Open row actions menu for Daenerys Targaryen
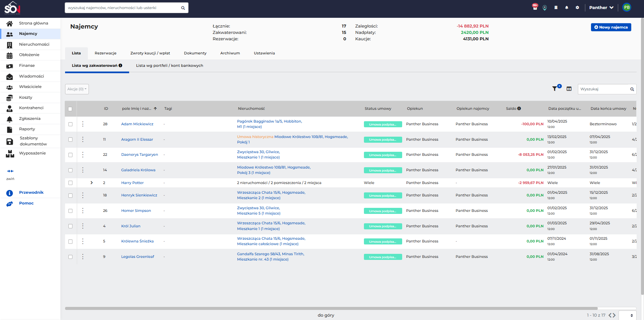The image size is (644, 320). (83, 154)
